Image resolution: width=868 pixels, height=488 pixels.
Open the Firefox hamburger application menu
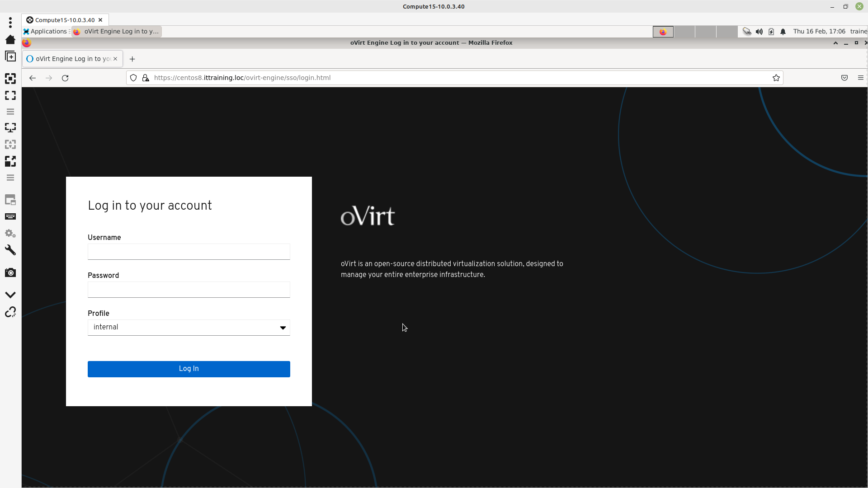point(860,78)
